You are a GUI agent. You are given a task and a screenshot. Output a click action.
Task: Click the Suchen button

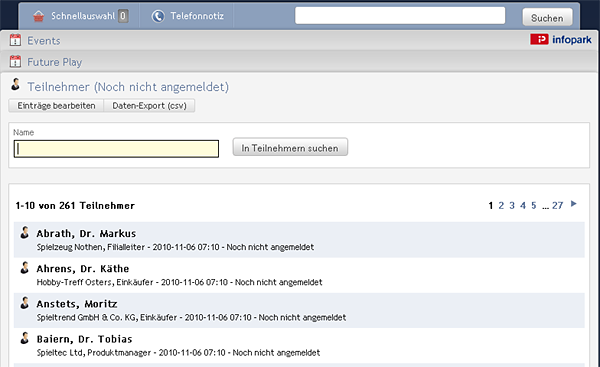click(x=547, y=18)
